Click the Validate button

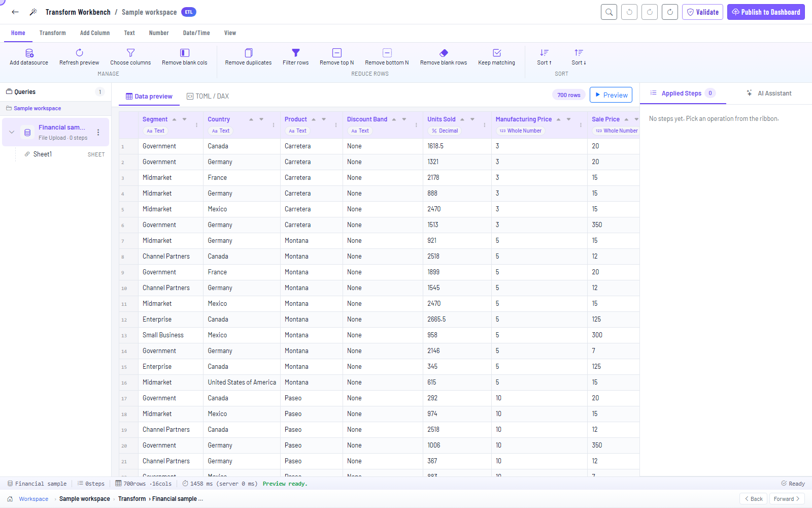point(703,12)
